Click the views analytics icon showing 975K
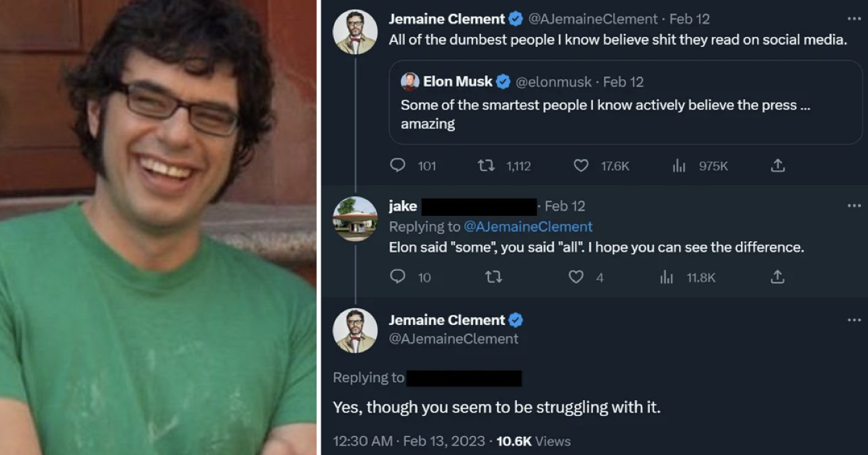The width and height of the screenshot is (868, 455). coord(679,165)
